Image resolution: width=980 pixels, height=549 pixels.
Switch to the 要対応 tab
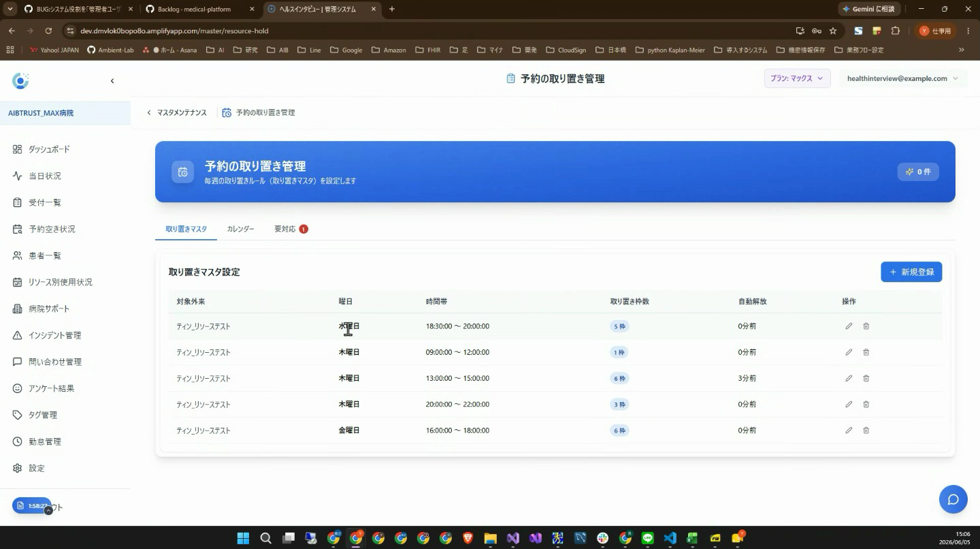point(291,229)
